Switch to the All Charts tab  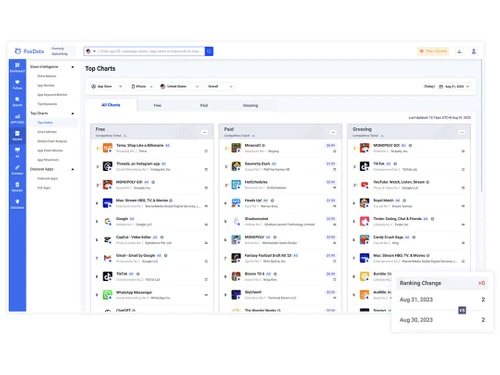(111, 105)
